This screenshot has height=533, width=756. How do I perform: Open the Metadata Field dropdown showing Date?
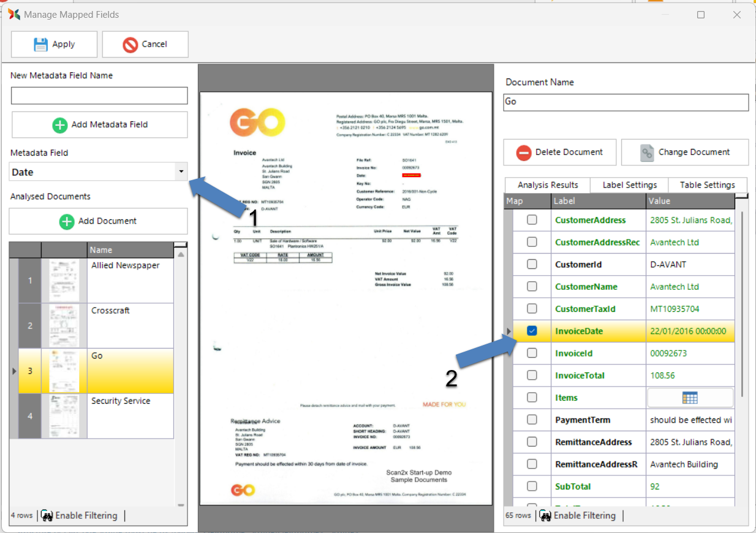coord(181,172)
